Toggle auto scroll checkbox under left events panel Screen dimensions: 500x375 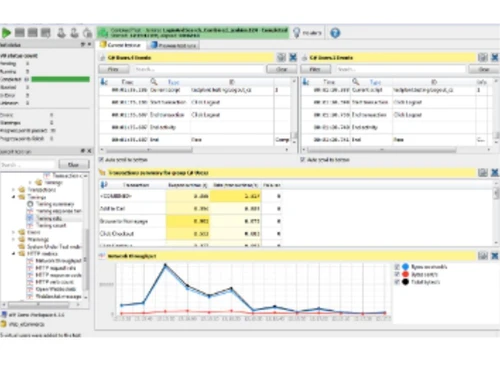click(101, 160)
